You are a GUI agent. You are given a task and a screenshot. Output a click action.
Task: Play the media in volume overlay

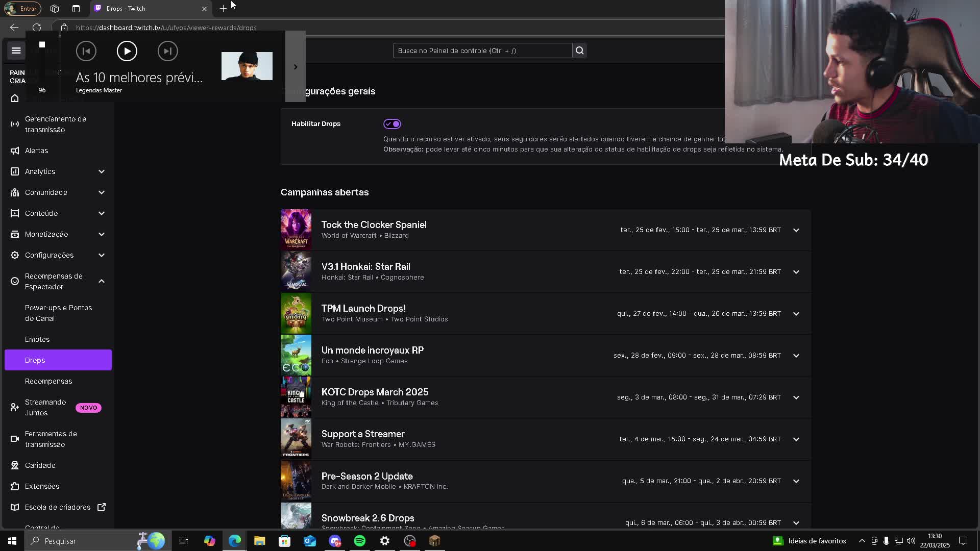point(127,51)
